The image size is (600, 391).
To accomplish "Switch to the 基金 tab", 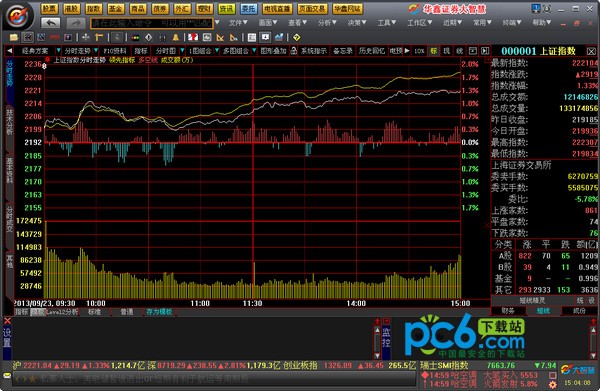I will (x=116, y=8).
